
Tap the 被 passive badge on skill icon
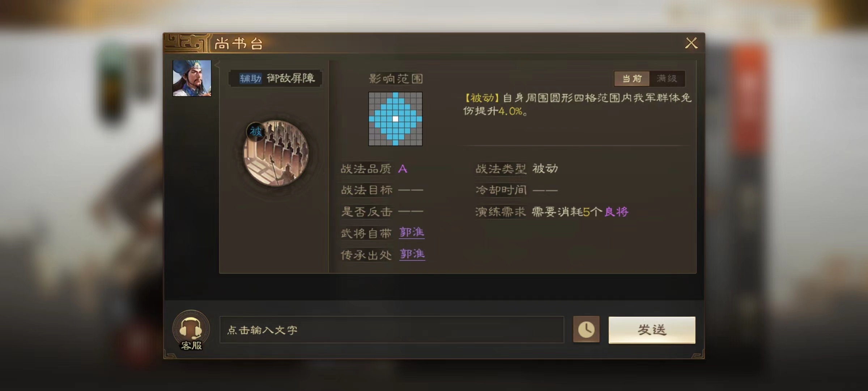coord(256,131)
